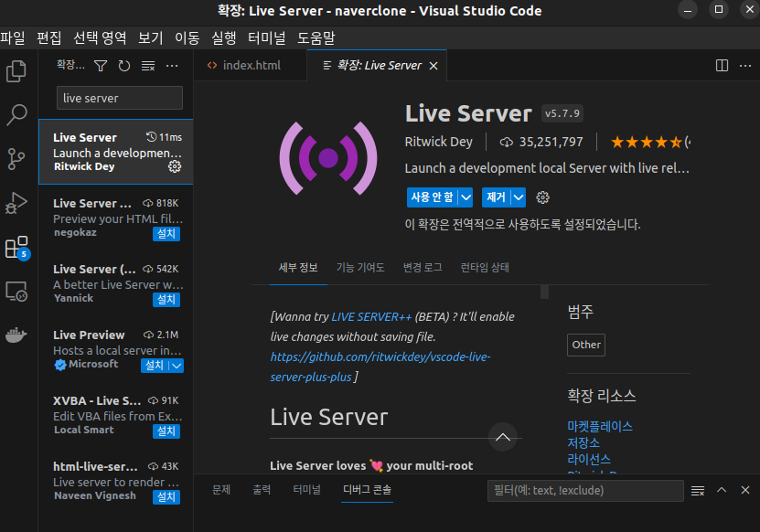Image resolution: width=760 pixels, height=532 pixels.
Task: Switch to 터미널 panel tab
Action: (306, 490)
